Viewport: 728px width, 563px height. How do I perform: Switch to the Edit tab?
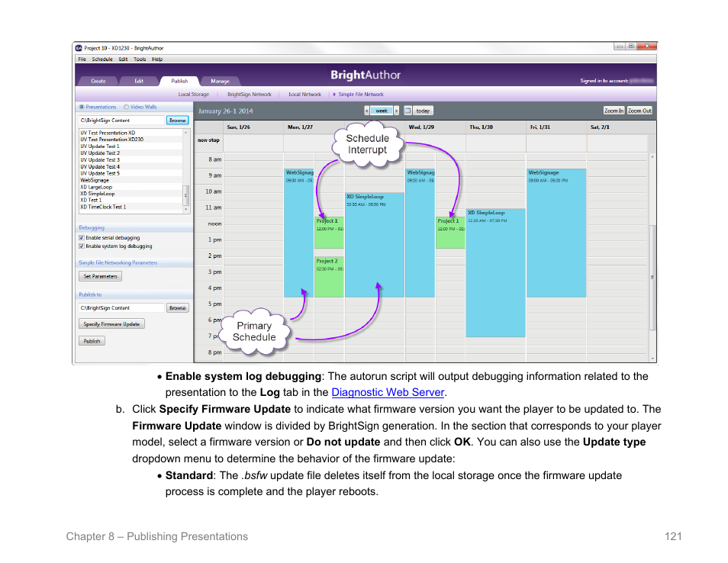tap(139, 81)
